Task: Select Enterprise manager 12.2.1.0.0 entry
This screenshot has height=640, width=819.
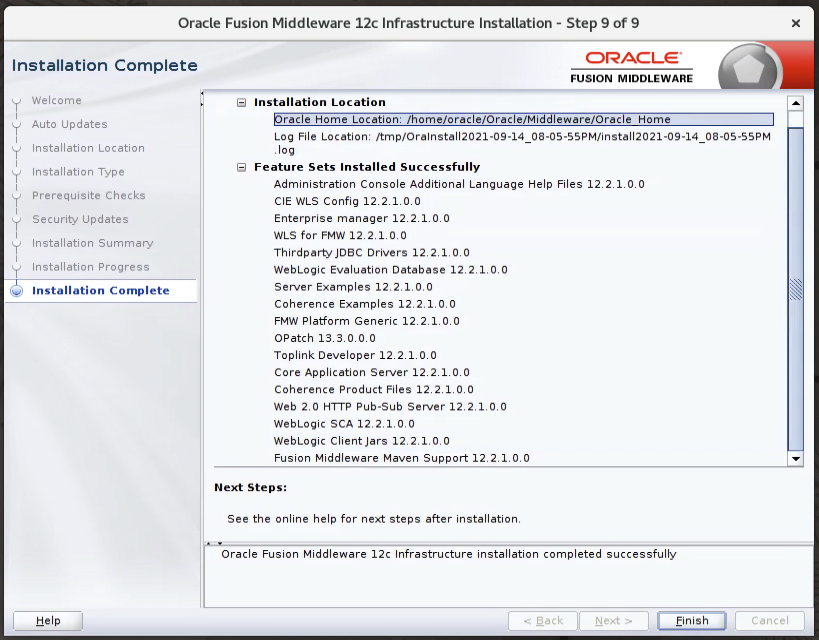Action: 361,218
